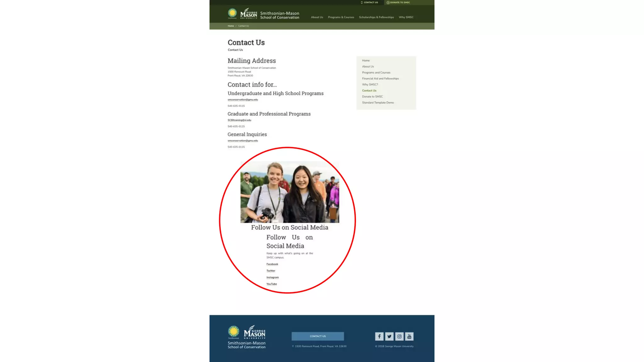Viewport: 644px width, 362px height.
Task: Click the SCBItraining@si.edu email link
Action: (x=239, y=120)
